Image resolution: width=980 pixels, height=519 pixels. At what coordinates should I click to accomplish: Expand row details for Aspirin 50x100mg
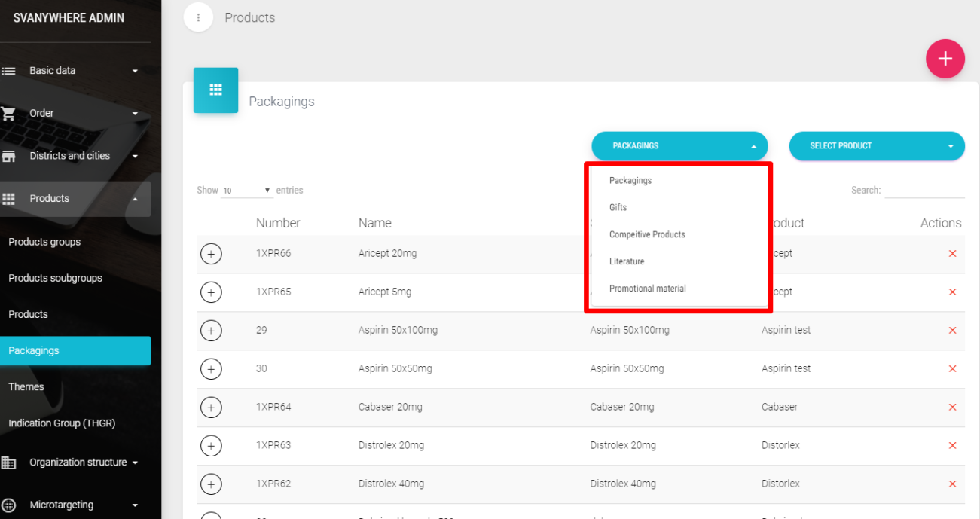click(x=211, y=331)
